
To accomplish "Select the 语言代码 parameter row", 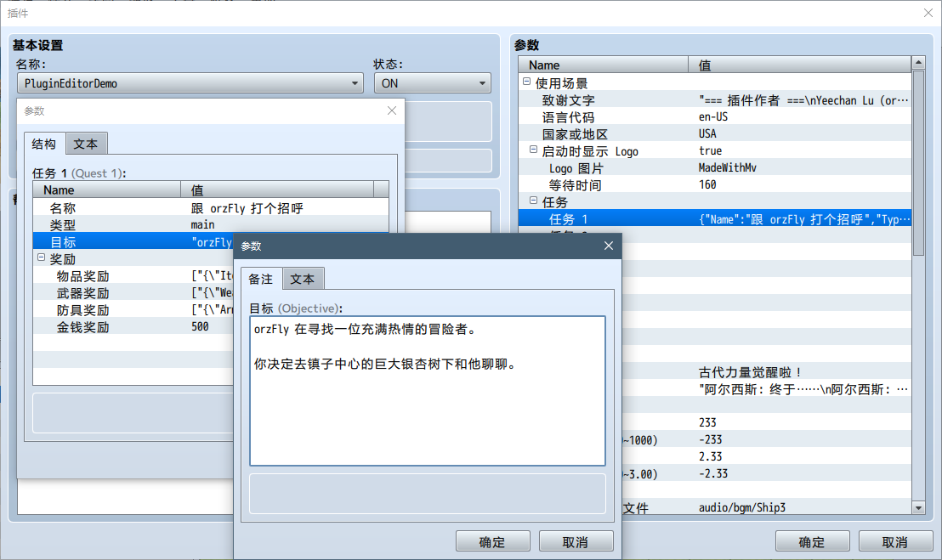I will pyautogui.click(x=715, y=117).
